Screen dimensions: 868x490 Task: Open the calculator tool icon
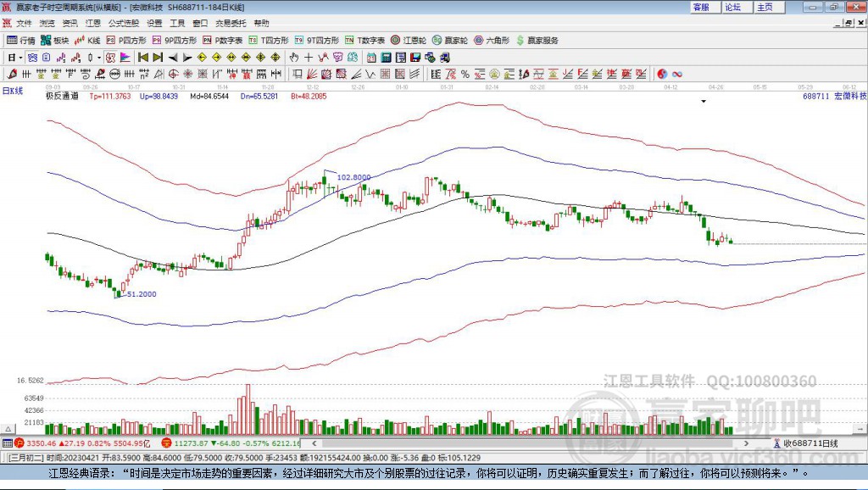pyautogui.click(x=387, y=57)
